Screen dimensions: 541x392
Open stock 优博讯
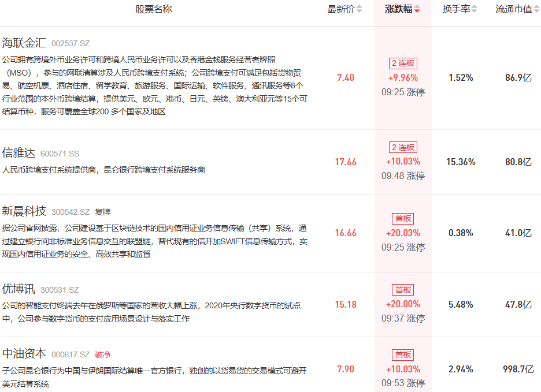(x=18, y=289)
